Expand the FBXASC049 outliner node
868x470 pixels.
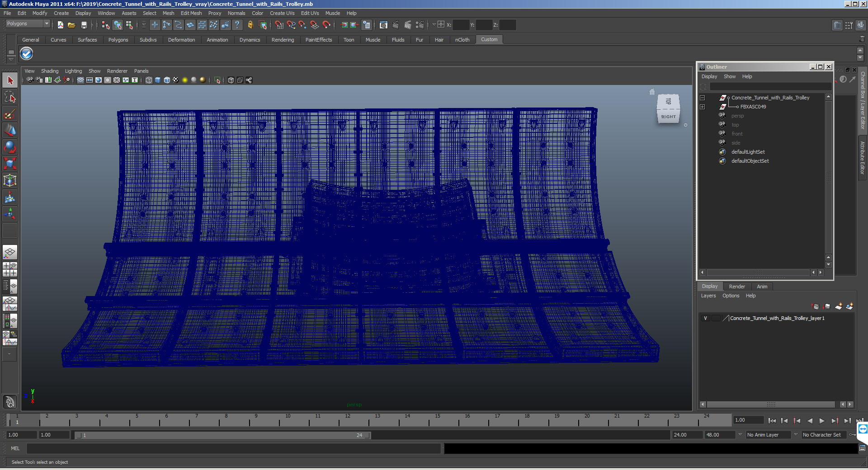click(702, 107)
